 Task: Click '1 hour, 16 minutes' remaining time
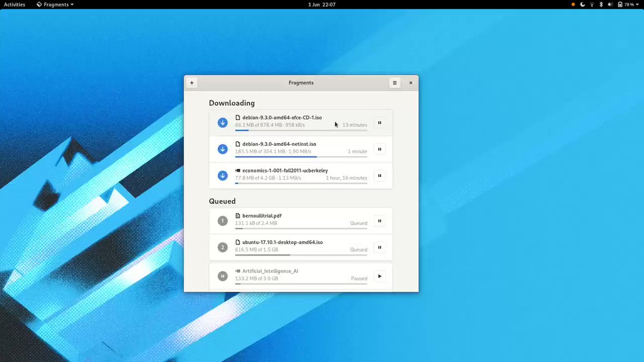click(347, 178)
